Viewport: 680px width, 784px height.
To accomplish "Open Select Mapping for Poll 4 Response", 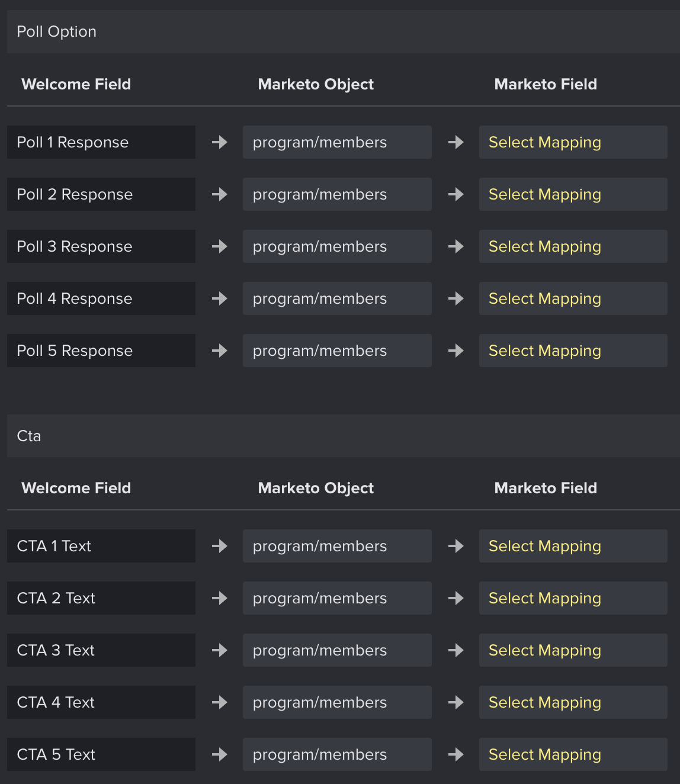I will (573, 298).
